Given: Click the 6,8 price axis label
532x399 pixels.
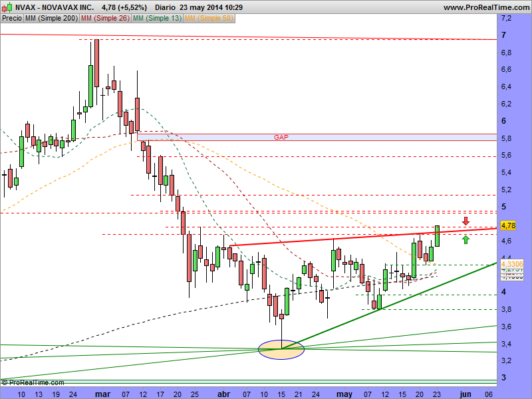Looking at the screenshot, I should pos(506,53).
